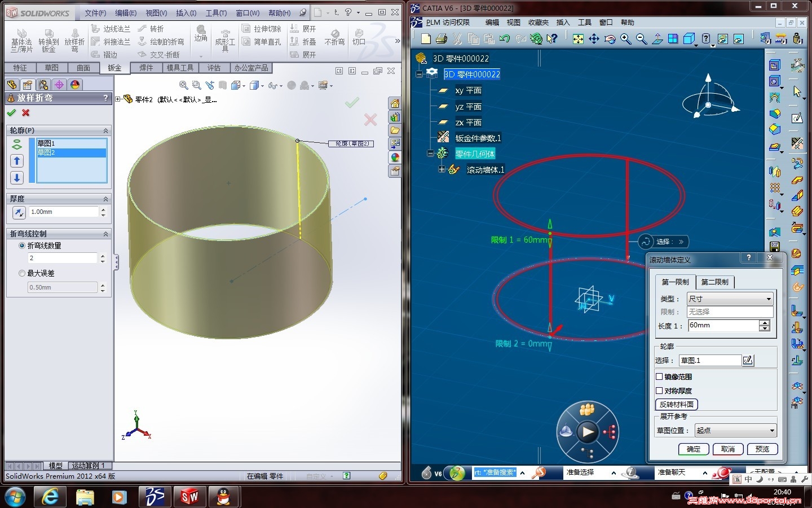This screenshot has height=508, width=812.
Task: Click the 反转材料面 button
Action: [677, 404]
